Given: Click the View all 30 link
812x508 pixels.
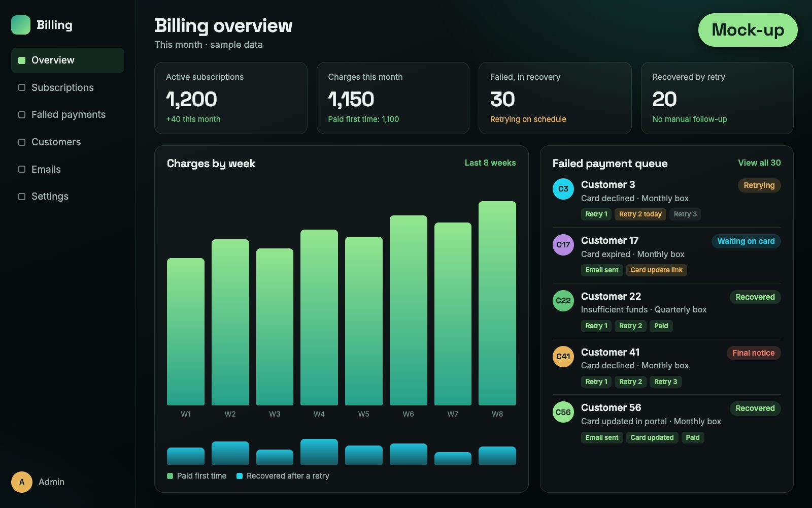Looking at the screenshot, I should pyautogui.click(x=759, y=163).
